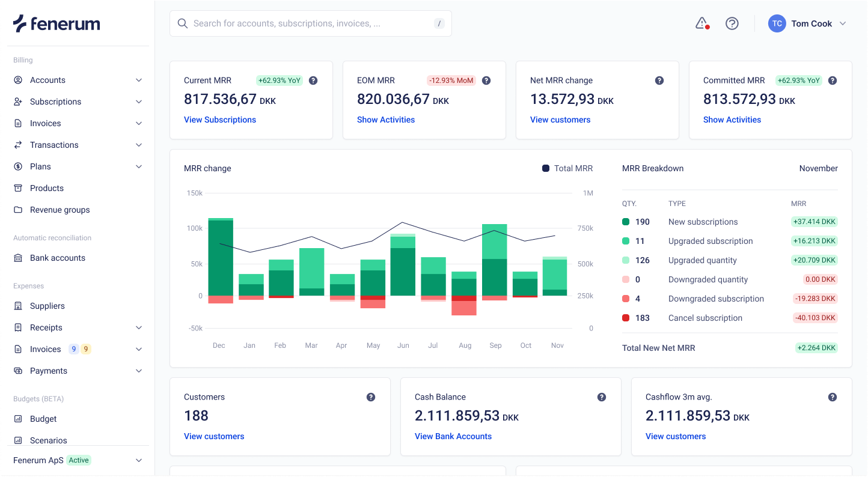This screenshot has width=868, height=477.
Task: Click the Cancel subscription red dot
Action: [626, 318]
